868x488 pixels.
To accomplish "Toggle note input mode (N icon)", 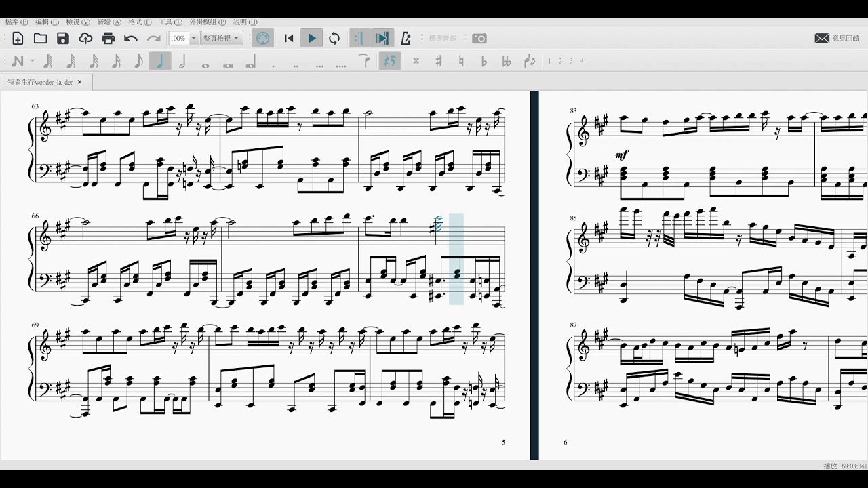I will [x=17, y=61].
